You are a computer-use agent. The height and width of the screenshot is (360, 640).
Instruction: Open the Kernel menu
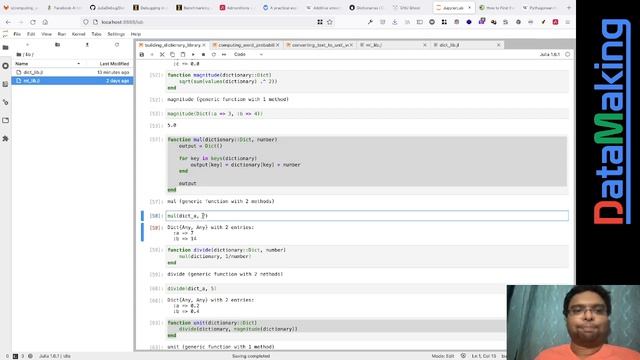point(78,34)
